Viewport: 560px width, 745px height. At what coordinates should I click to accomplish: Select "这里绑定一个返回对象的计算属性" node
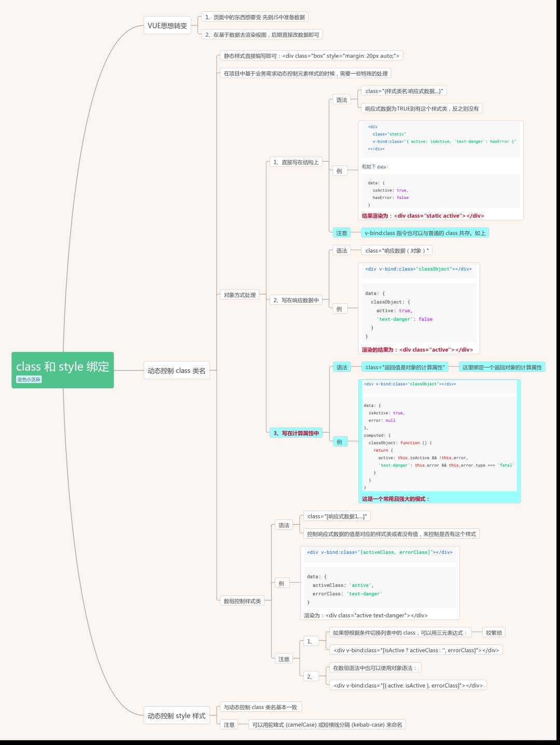tap(501, 367)
